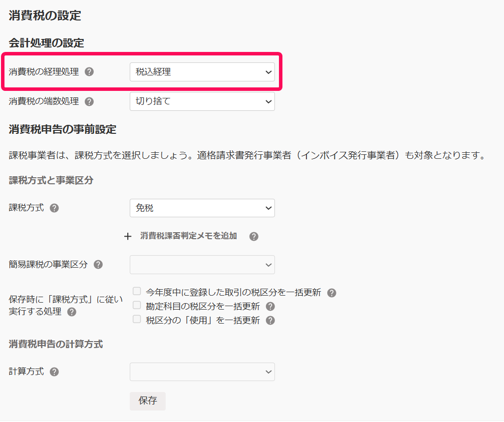
Task: Open the 税込経理 dropdown
Action: pyautogui.click(x=202, y=72)
